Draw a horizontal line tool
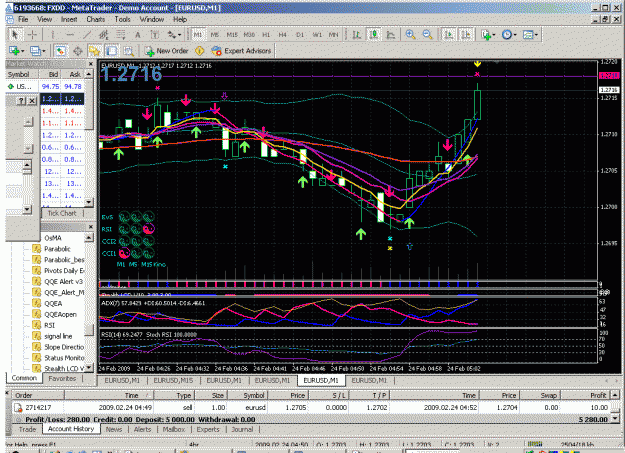 [x=70, y=35]
